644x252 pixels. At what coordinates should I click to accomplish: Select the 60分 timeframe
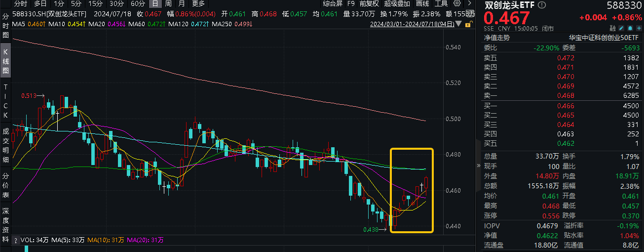point(138,3)
